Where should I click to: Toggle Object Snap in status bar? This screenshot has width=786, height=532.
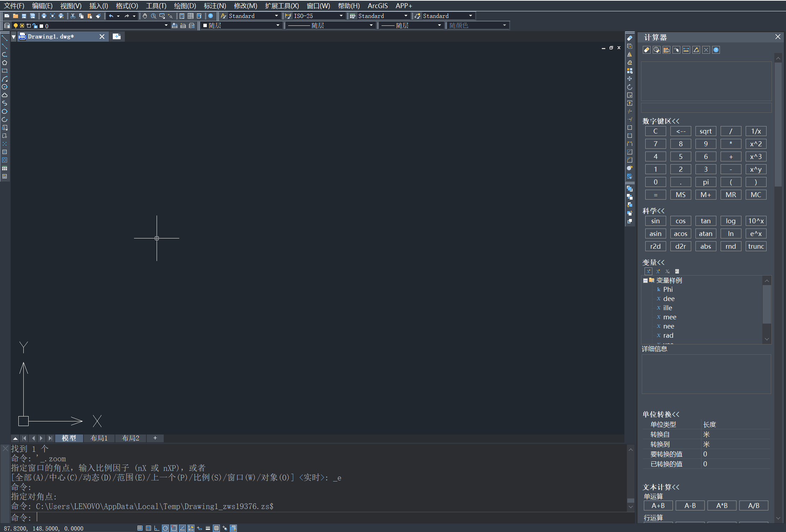(174, 528)
